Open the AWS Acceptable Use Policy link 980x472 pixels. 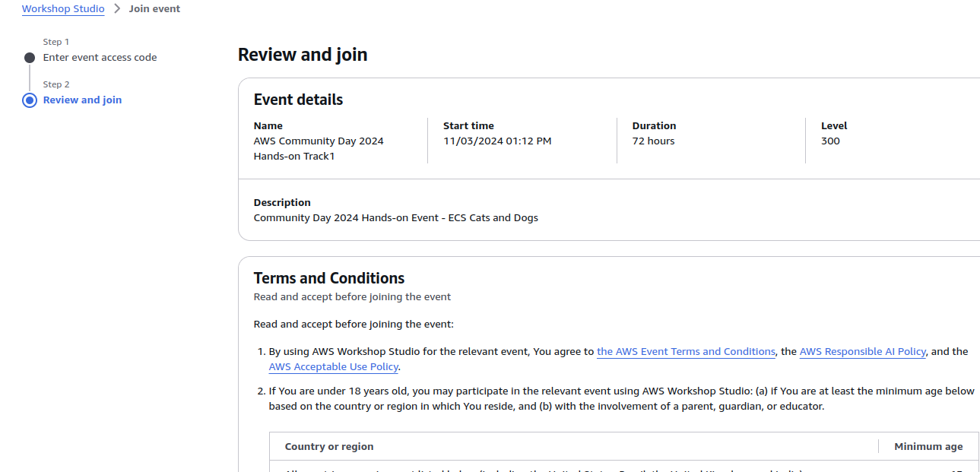[x=333, y=366]
